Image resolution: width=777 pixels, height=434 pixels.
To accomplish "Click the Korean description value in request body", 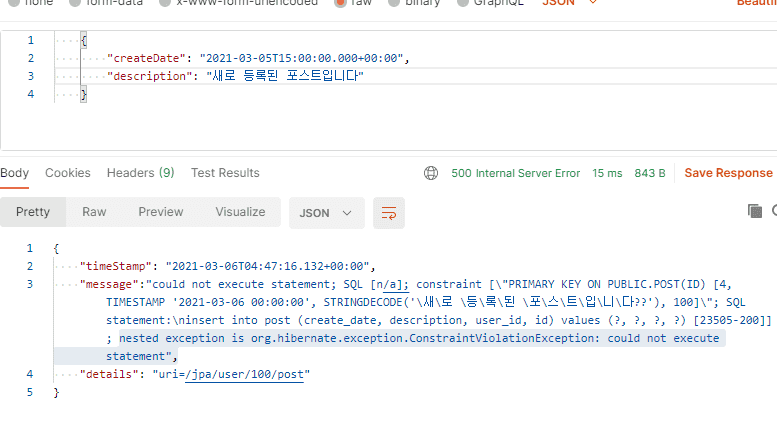I will (x=285, y=76).
